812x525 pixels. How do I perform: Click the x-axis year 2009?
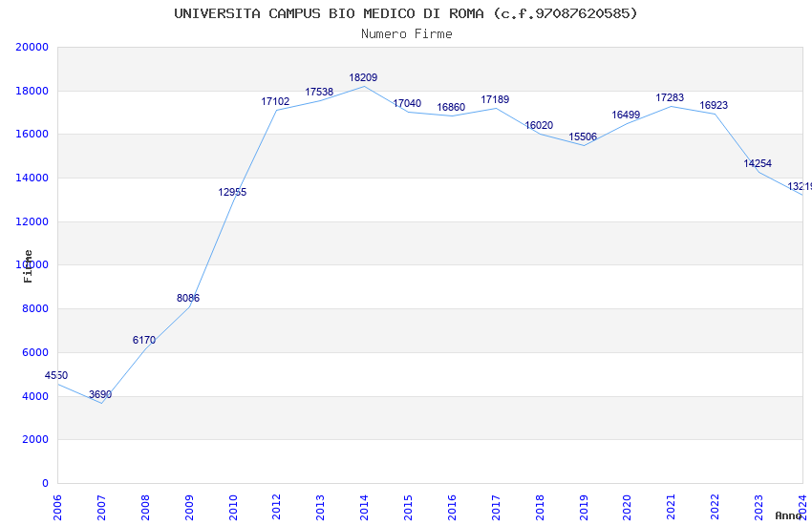point(189,508)
